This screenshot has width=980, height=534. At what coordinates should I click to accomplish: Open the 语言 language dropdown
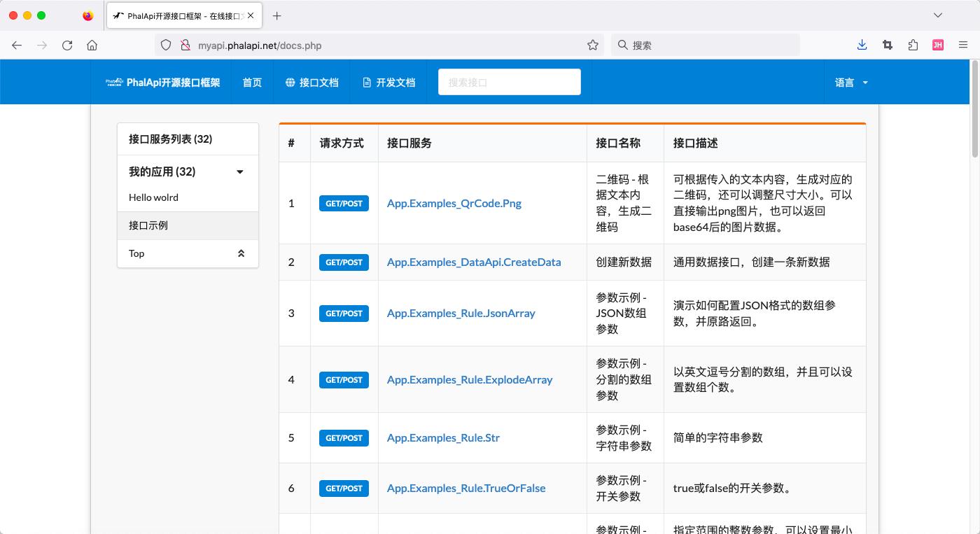851,82
